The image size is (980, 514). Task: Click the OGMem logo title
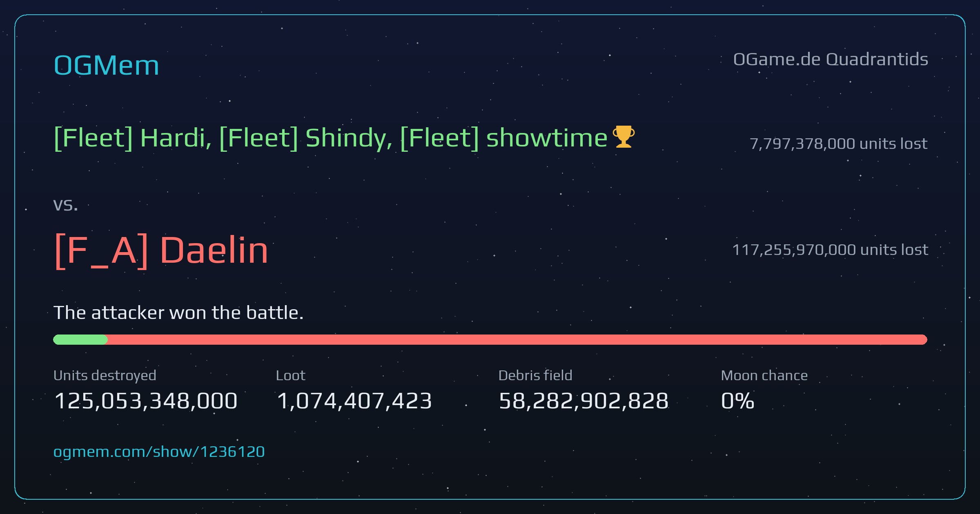click(106, 65)
